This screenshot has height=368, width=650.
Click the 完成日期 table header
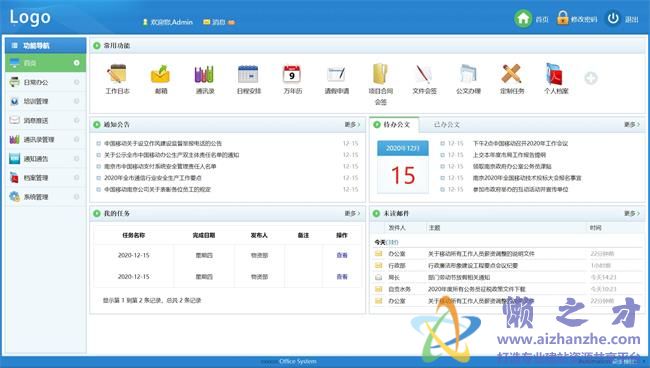coord(204,235)
